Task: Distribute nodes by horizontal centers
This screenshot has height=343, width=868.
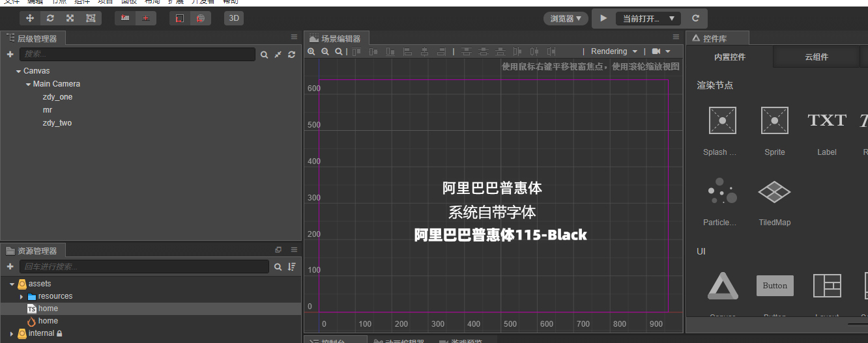Action: pos(534,51)
